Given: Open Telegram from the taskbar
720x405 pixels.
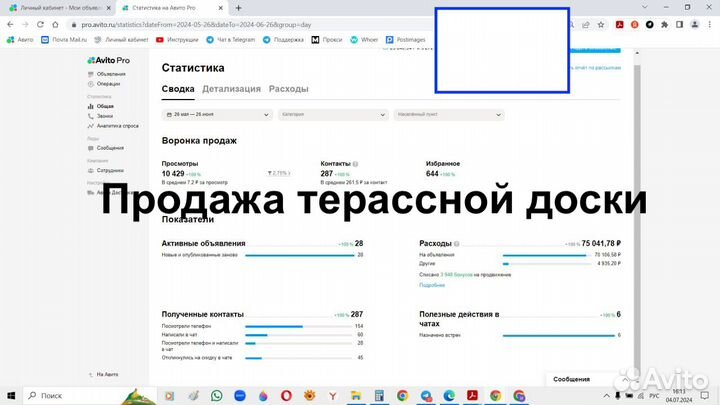Looking at the screenshot, I should click(426, 395).
